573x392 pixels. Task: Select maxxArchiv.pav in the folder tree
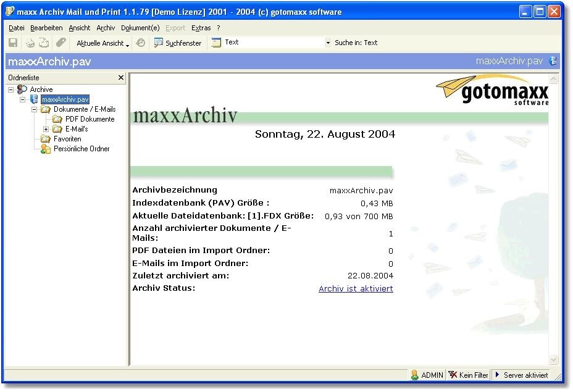tap(65, 99)
